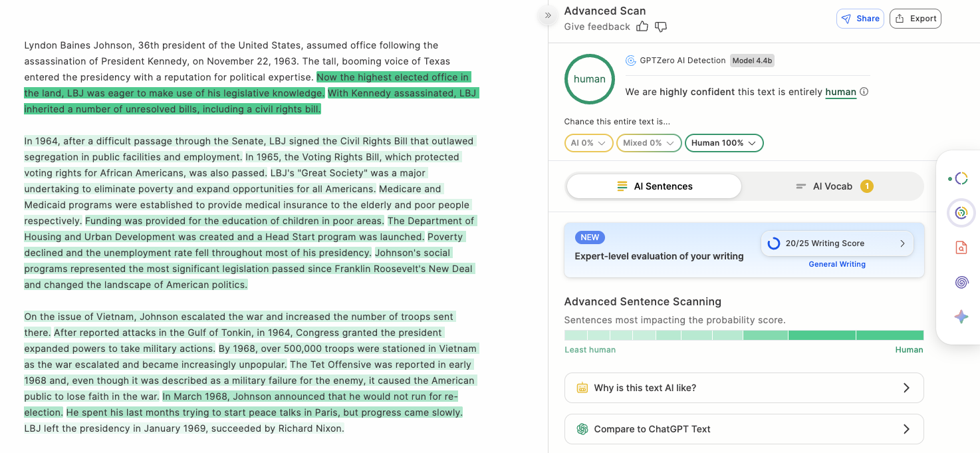The width and height of the screenshot is (980, 453).
Task: Open the purple spiral sidebar icon
Action: [961, 282]
